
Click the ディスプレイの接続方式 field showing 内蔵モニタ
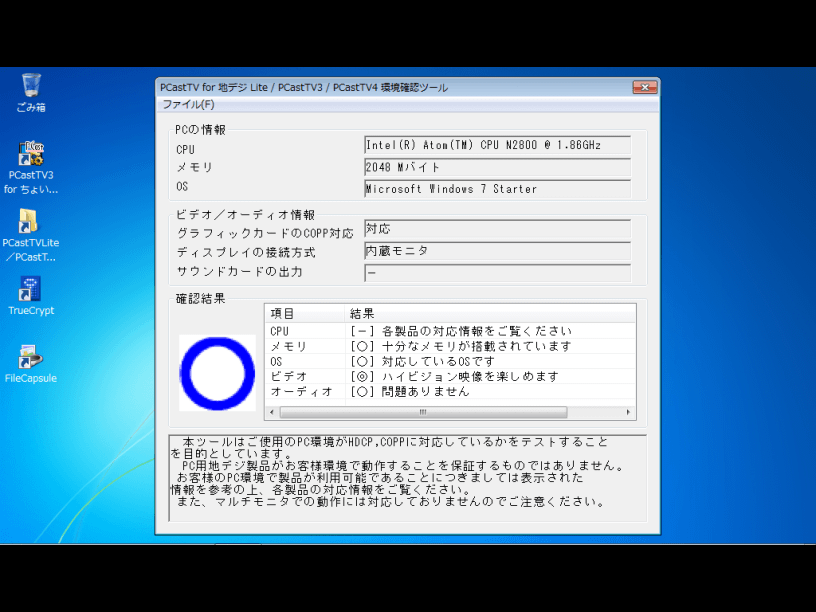click(x=498, y=251)
